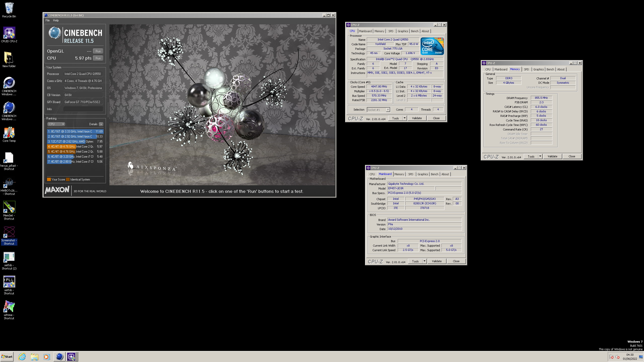The height and width of the screenshot is (362, 644).
Task: Select setfsb Shortcut (2) icon
Action: pyautogui.click(x=9, y=260)
